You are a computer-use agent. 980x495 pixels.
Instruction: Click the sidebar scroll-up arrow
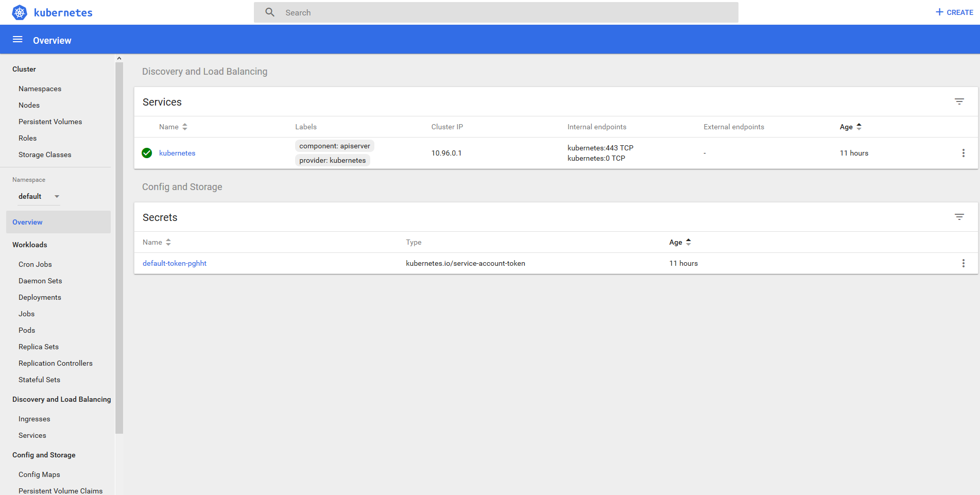point(119,58)
